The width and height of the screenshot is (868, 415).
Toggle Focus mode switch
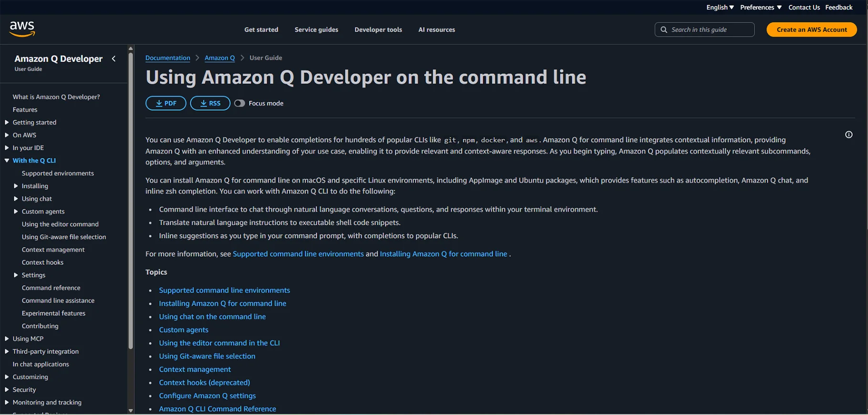pos(239,103)
